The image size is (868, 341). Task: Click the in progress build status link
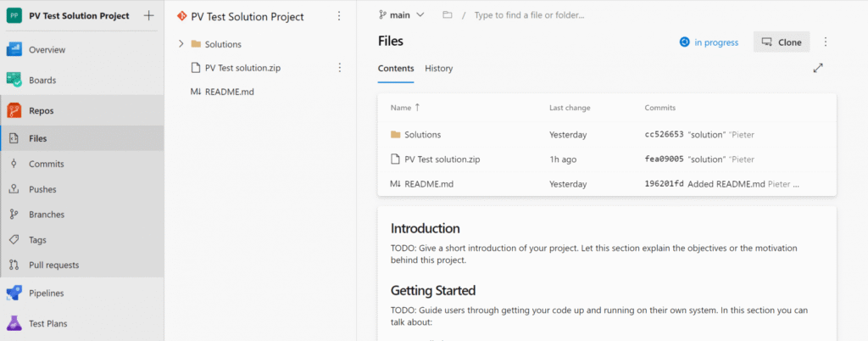click(709, 42)
